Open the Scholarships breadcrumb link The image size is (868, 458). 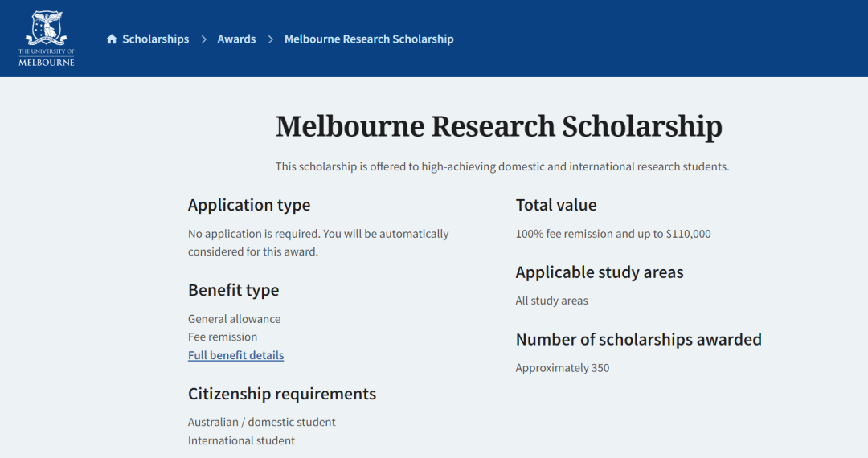tap(155, 39)
